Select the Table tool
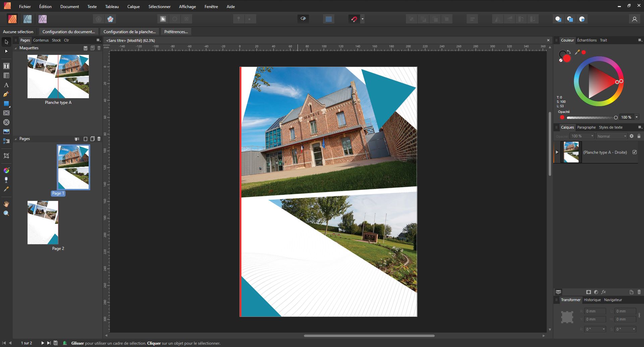 pos(6,75)
